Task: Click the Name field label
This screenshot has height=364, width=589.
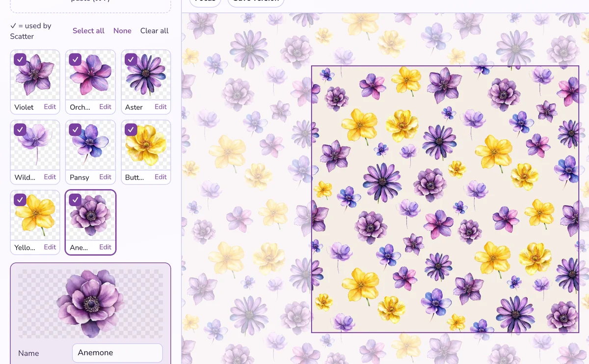Action: (28, 353)
